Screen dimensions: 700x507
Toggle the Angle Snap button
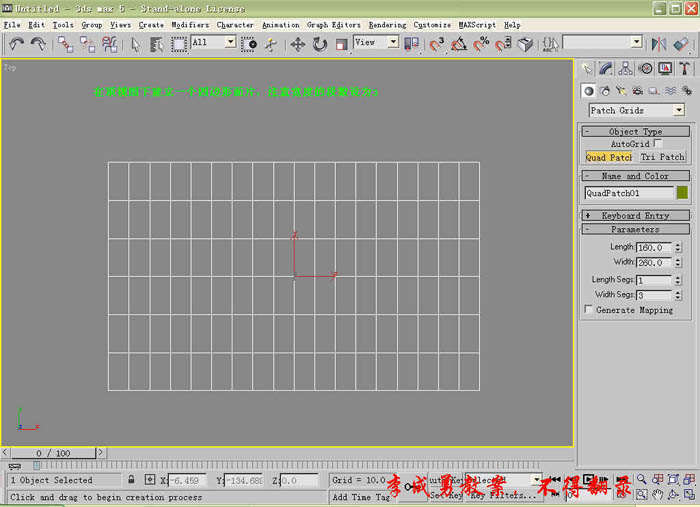point(459,44)
